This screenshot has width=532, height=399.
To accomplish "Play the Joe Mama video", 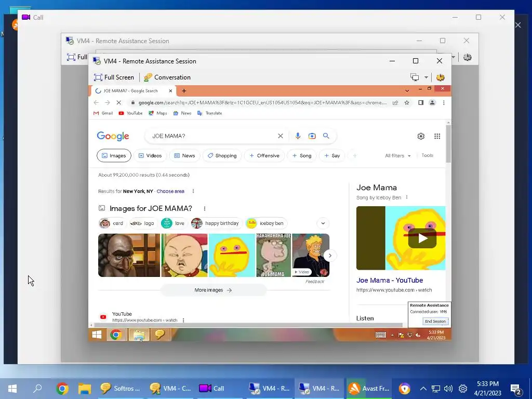I will coord(422,238).
